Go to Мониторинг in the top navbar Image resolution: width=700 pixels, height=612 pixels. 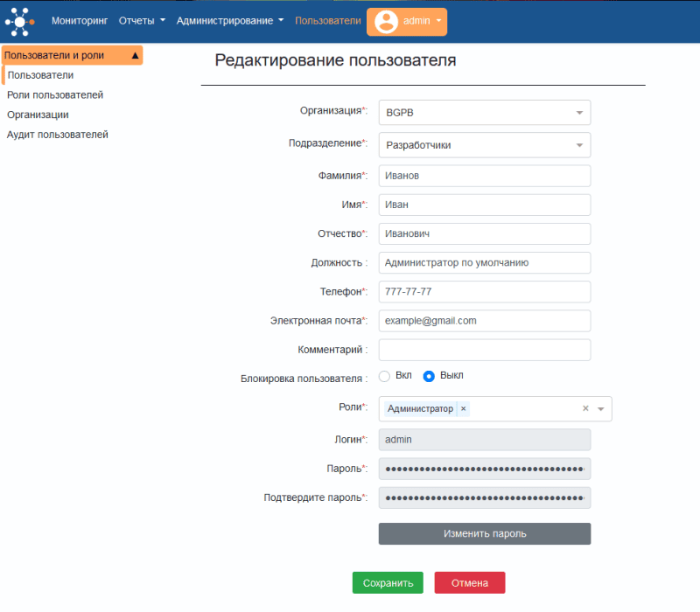[x=80, y=21]
